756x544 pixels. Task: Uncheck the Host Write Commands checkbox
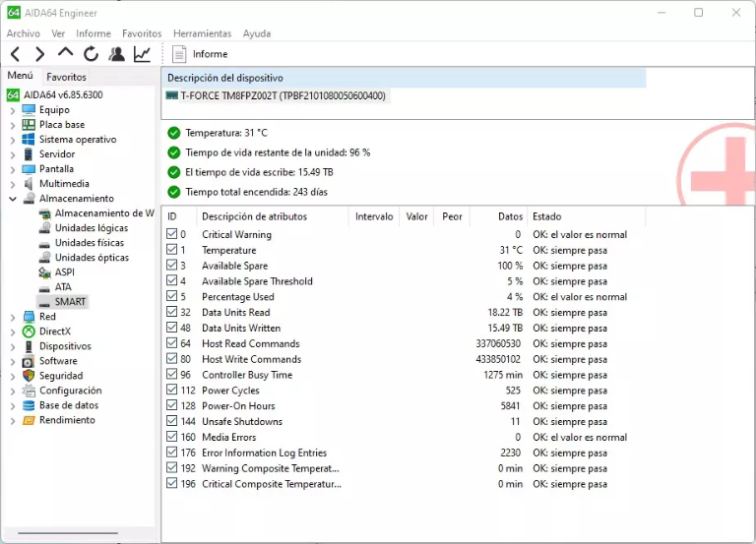pyautogui.click(x=171, y=358)
